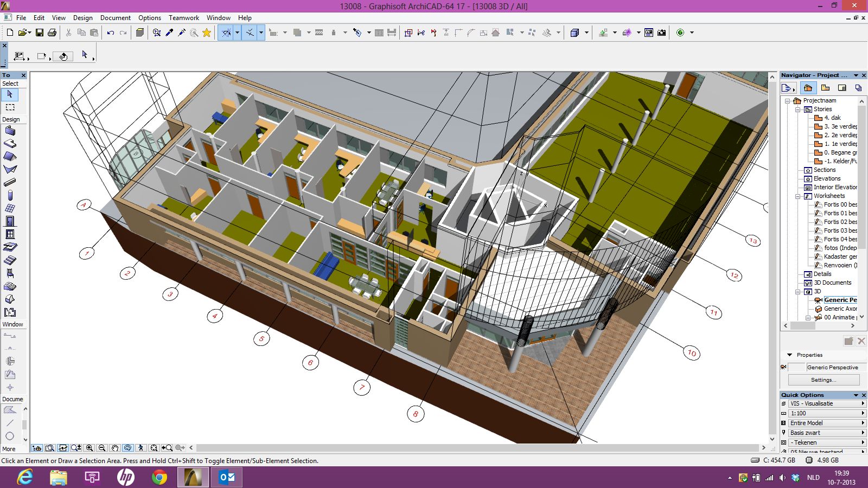Open the Entire Model dropdown
The image size is (868, 488).
[x=826, y=423]
